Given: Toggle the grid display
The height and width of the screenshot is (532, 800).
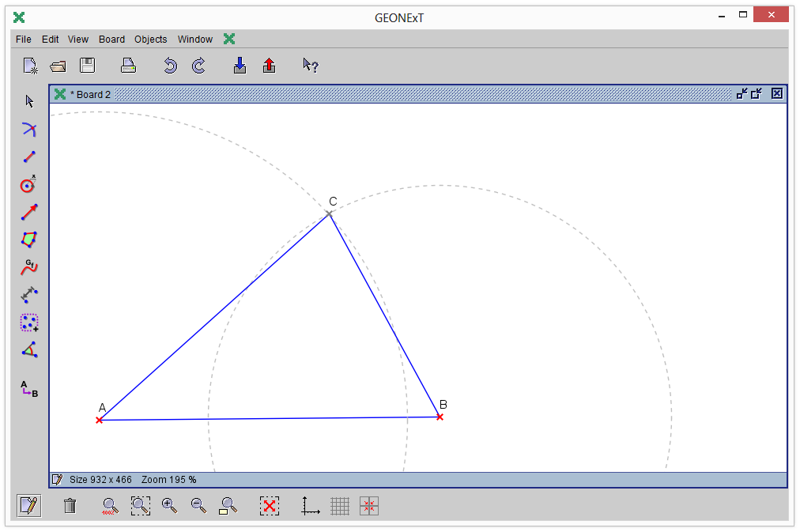Looking at the screenshot, I should click(340, 506).
